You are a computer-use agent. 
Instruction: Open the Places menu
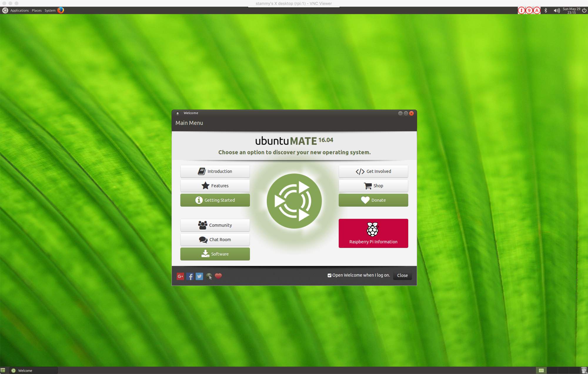37,11
